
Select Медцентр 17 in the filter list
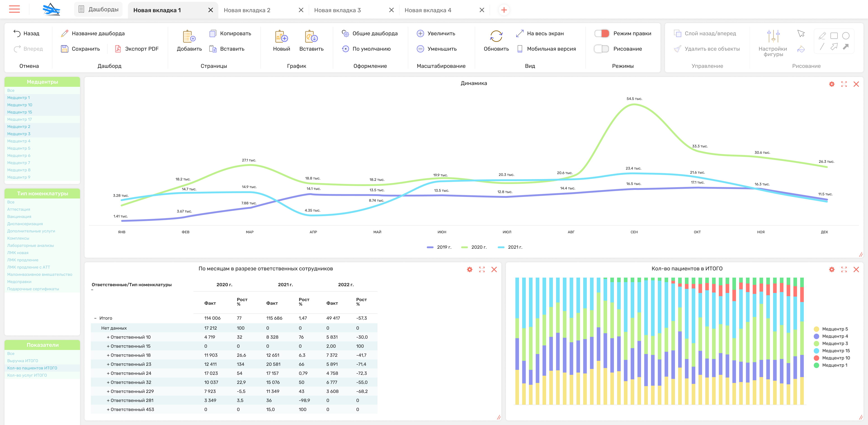[19, 119]
